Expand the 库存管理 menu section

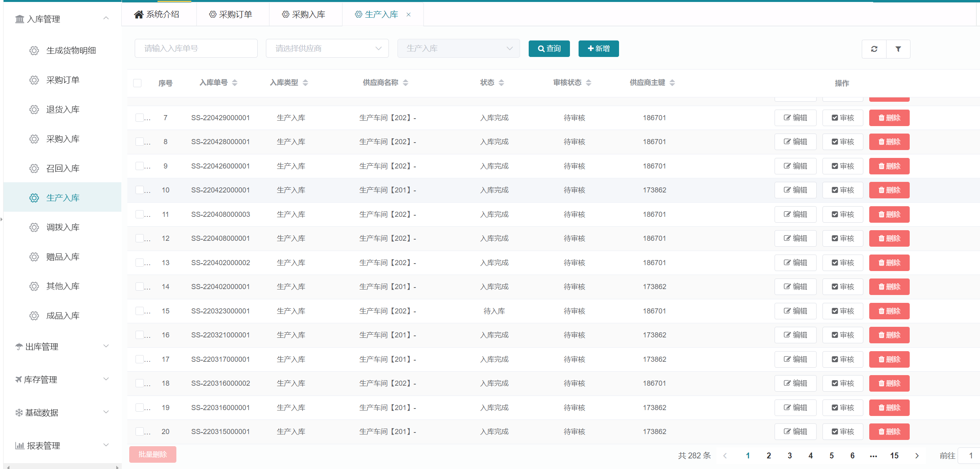(x=62, y=379)
